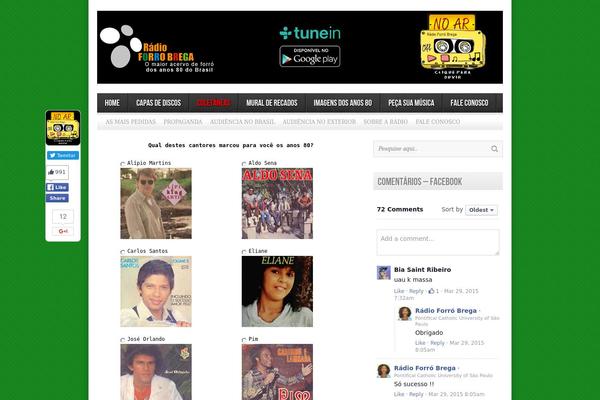Open FALE CONOSCO in main menu
The height and width of the screenshot is (400, 600).
[469, 103]
